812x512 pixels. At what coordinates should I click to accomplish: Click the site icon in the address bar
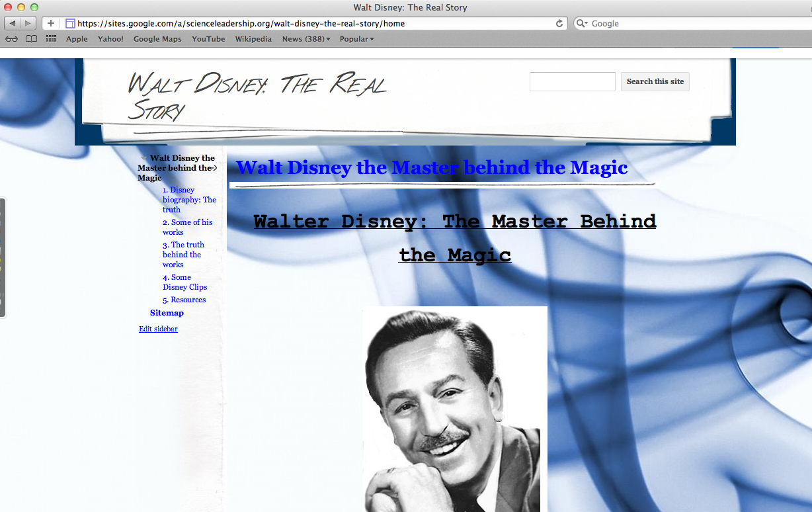[x=70, y=23]
